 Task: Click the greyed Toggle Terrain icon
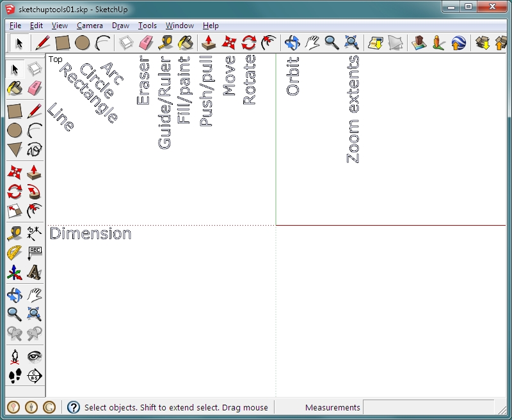coord(396,43)
